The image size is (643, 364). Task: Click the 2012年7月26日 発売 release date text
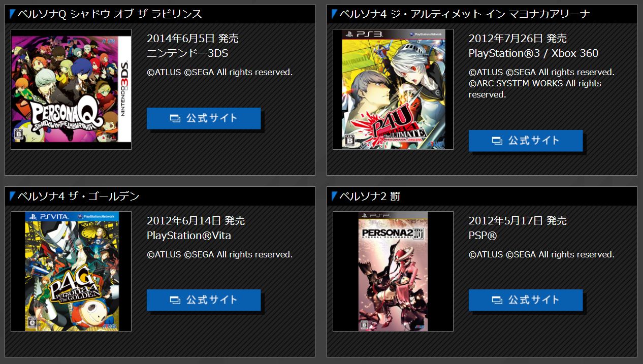point(518,39)
